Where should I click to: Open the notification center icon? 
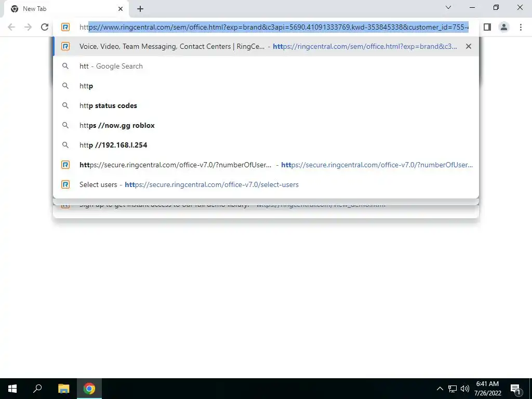coord(516,389)
